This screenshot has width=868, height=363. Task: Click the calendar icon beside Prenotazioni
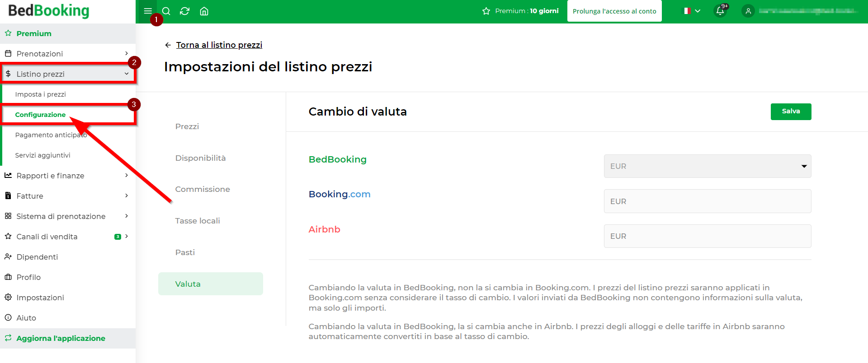pos(8,53)
